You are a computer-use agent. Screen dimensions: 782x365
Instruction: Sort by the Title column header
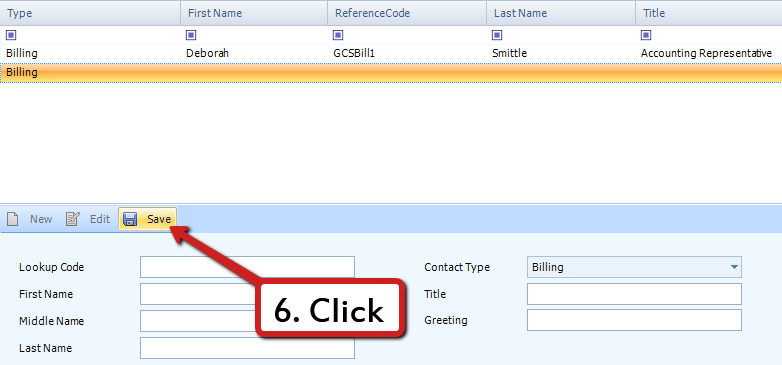(x=709, y=13)
